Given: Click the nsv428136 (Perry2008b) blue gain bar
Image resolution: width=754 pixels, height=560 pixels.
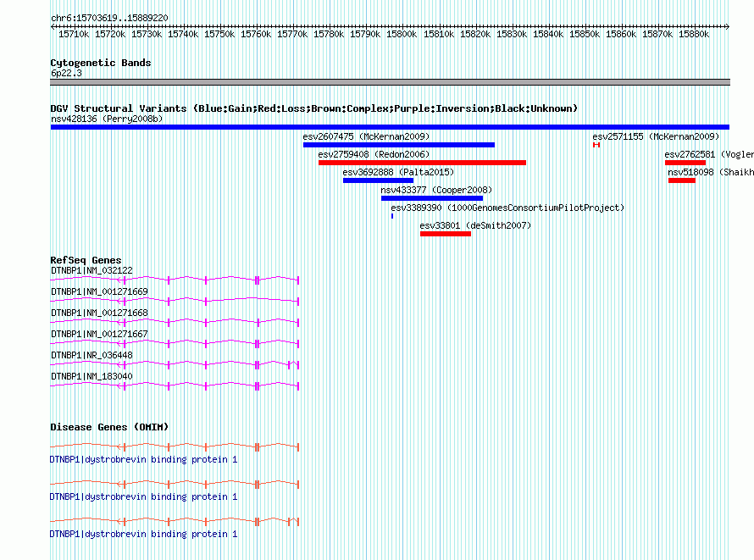Looking at the screenshot, I should tap(390, 127).
